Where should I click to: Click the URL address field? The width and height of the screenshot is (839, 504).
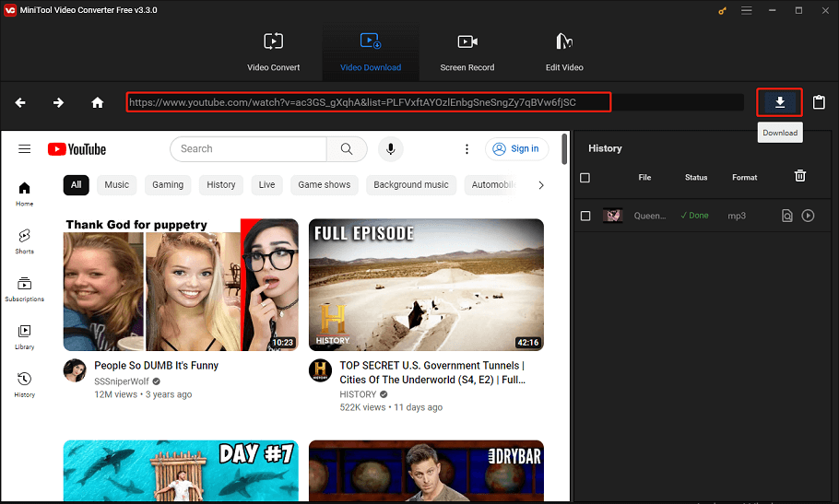click(x=435, y=102)
